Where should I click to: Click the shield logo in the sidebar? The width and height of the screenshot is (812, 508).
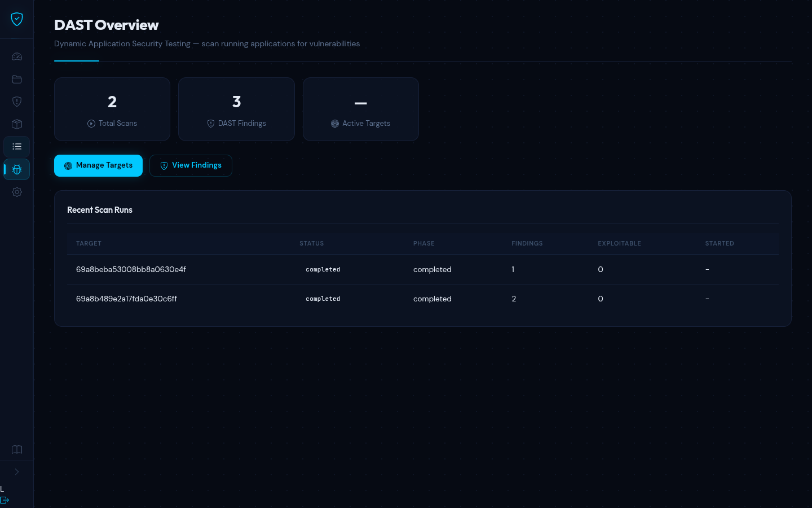[x=17, y=19]
